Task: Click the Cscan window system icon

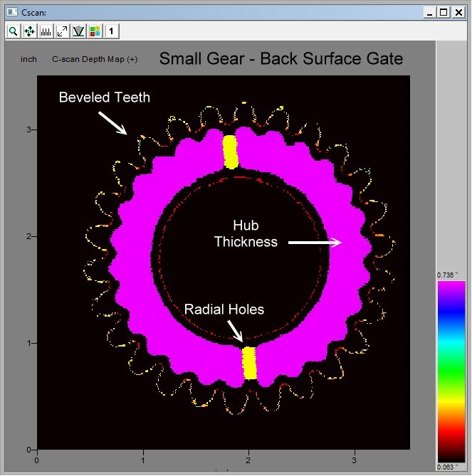Action: (12, 12)
